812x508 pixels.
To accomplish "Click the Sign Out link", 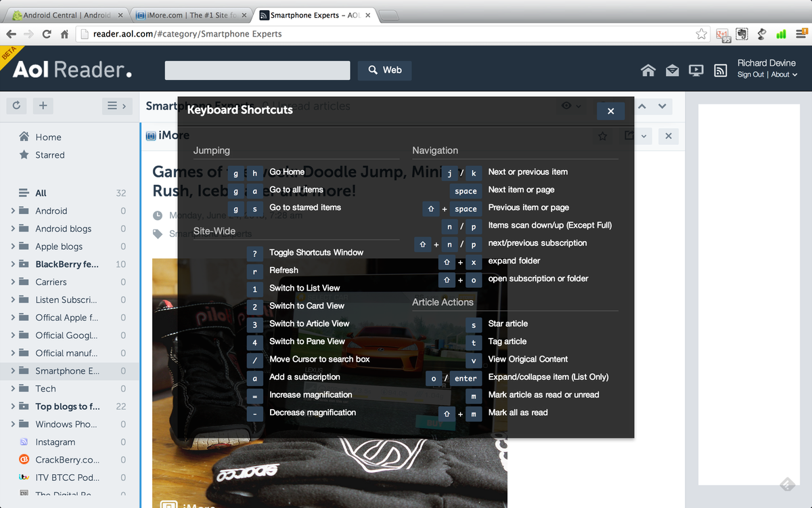I will coord(750,75).
